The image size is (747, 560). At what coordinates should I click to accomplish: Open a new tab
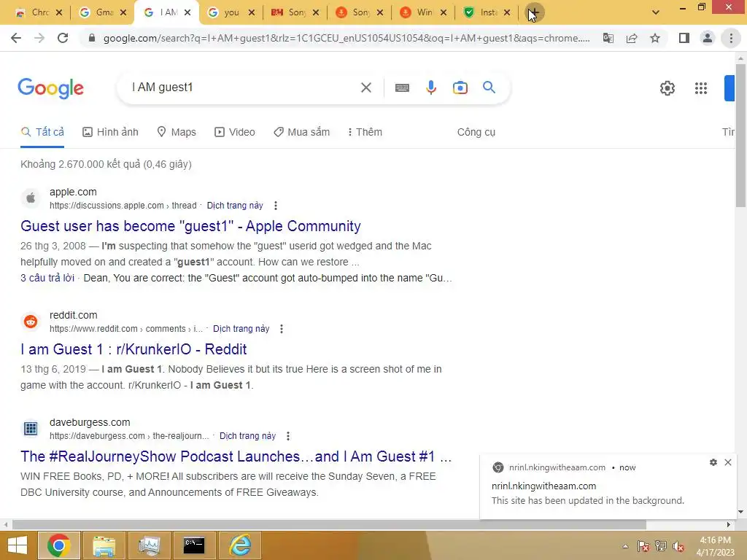[534, 13]
